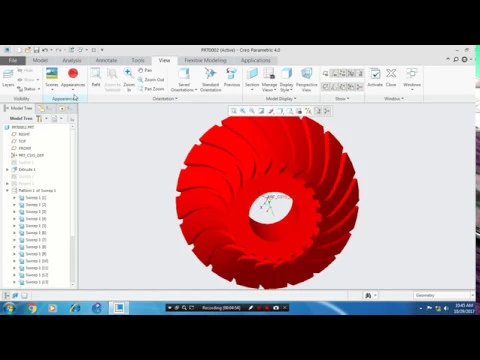Click Zoom In on the graphics toolbar
Viewport: 480px width, 360px height.
tap(243, 111)
